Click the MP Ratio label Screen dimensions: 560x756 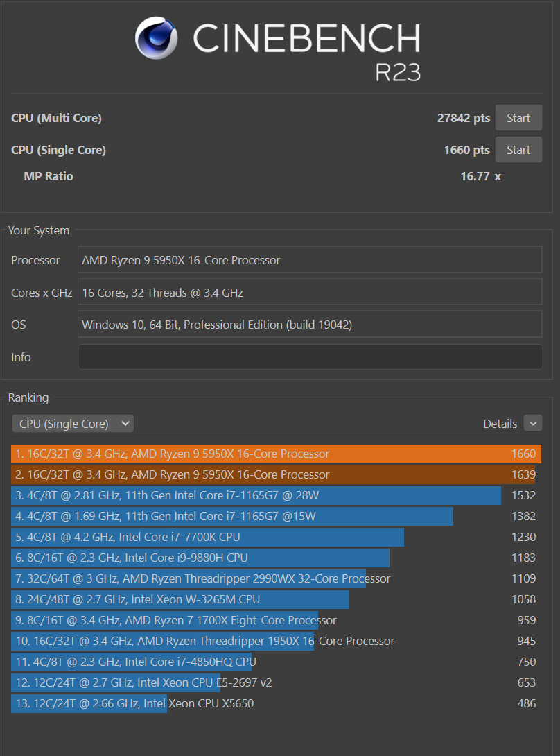(49, 176)
